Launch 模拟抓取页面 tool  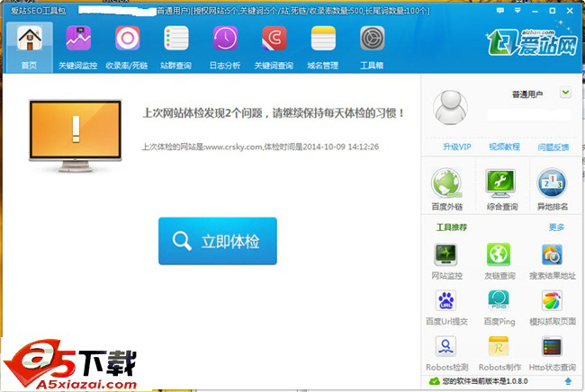553,307
